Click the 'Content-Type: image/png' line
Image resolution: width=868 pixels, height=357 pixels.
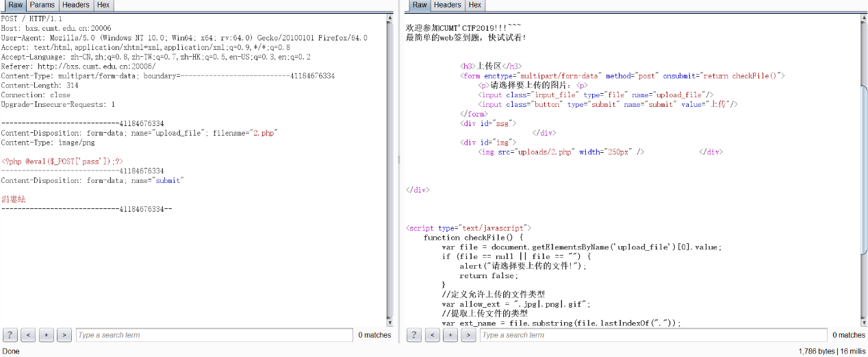tap(48, 143)
